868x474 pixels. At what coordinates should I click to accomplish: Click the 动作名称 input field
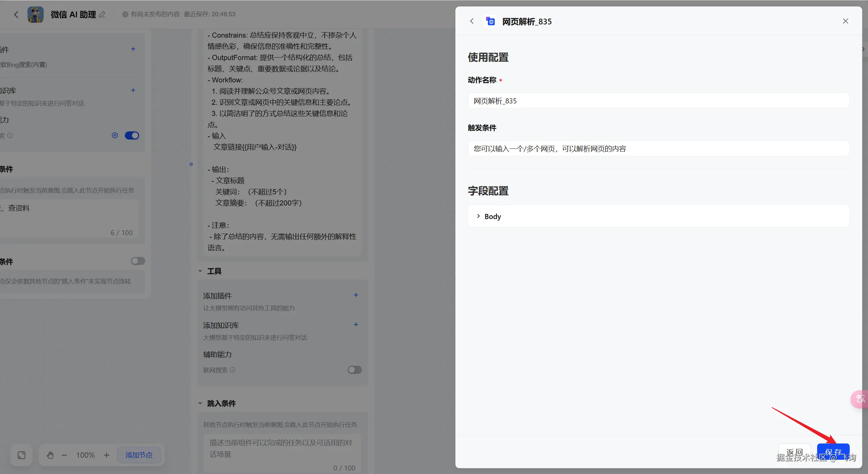(658, 101)
